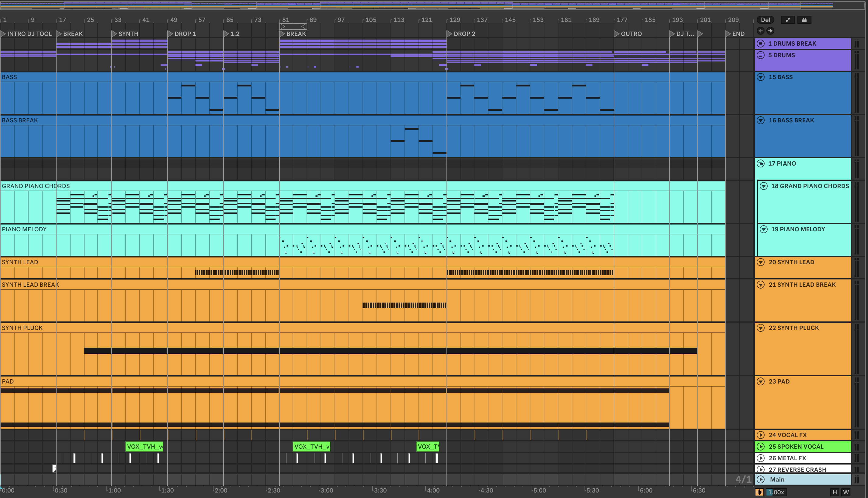Screen dimensions: 868x498
Task: Click the arrangement overview bar at top
Action: (x=433, y=5)
